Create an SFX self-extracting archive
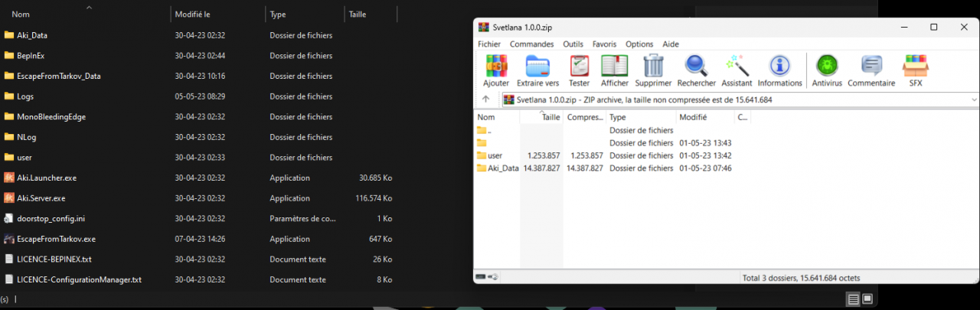Screen dimensions: 980x310 (916, 70)
